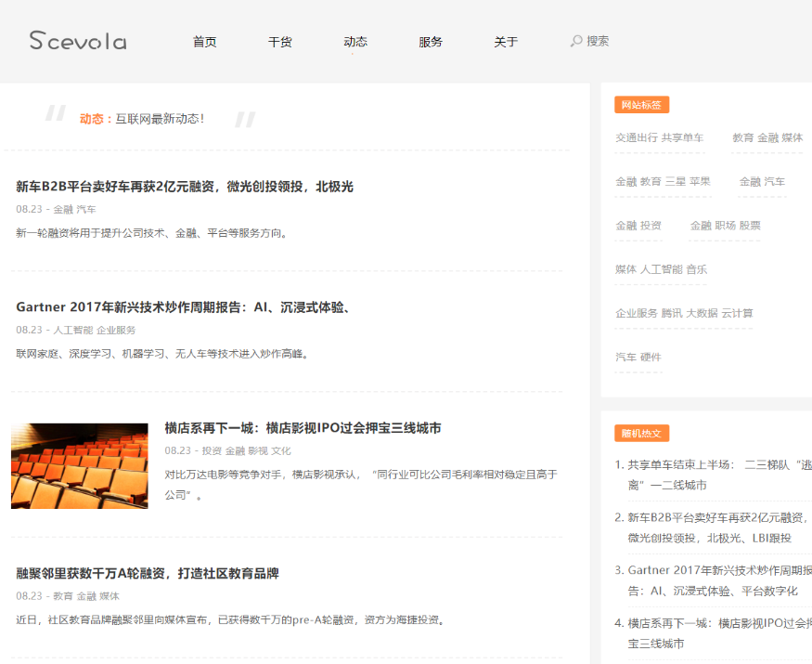Image resolution: width=812 pixels, height=664 pixels.
Task: Select sidebar tag 金融 职场 股票
Action: tap(726, 226)
